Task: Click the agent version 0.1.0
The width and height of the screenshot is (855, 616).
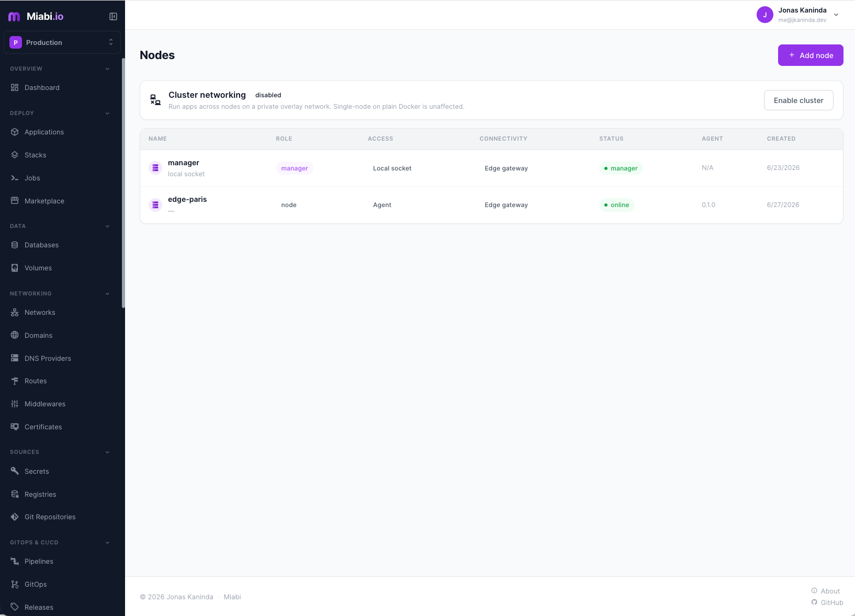Action: pyautogui.click(x=708, y=205)
